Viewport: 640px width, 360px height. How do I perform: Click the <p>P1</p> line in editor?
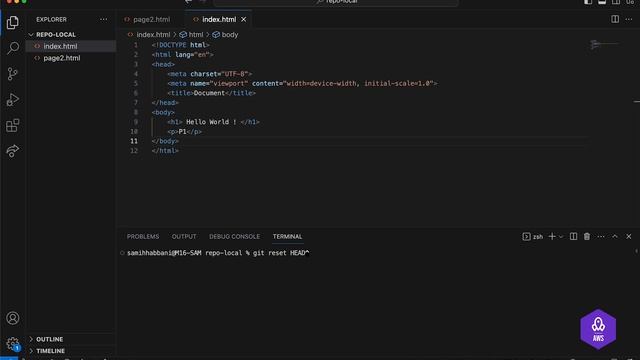click(184, 131)
